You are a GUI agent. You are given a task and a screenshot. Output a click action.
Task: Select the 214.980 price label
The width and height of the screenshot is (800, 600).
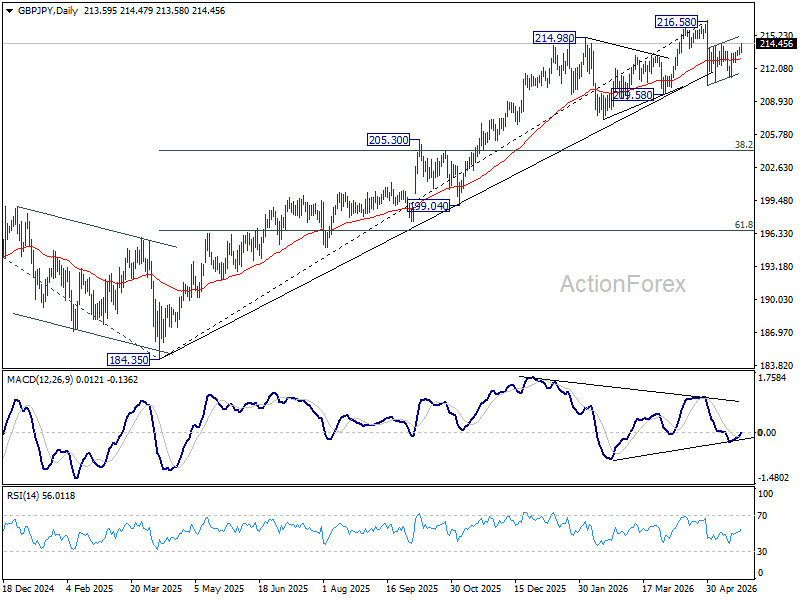[554, 38]
